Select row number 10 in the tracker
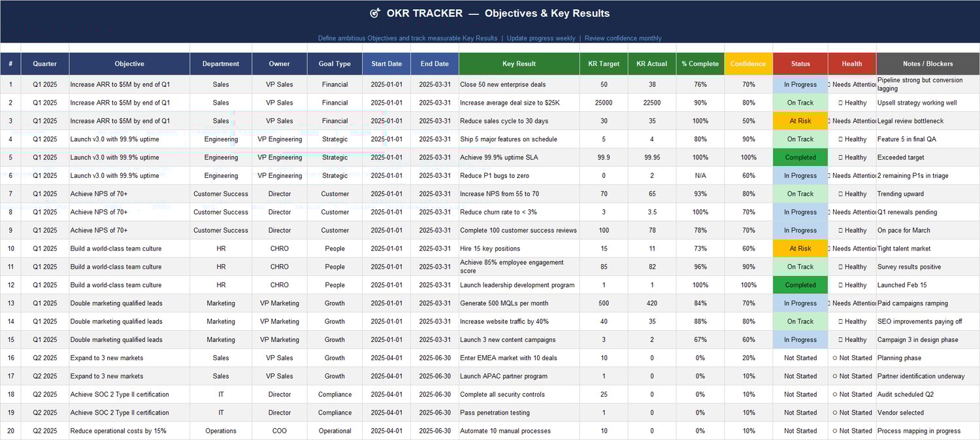This screenshot has height=440, width=980. click(x=10, y=248)
